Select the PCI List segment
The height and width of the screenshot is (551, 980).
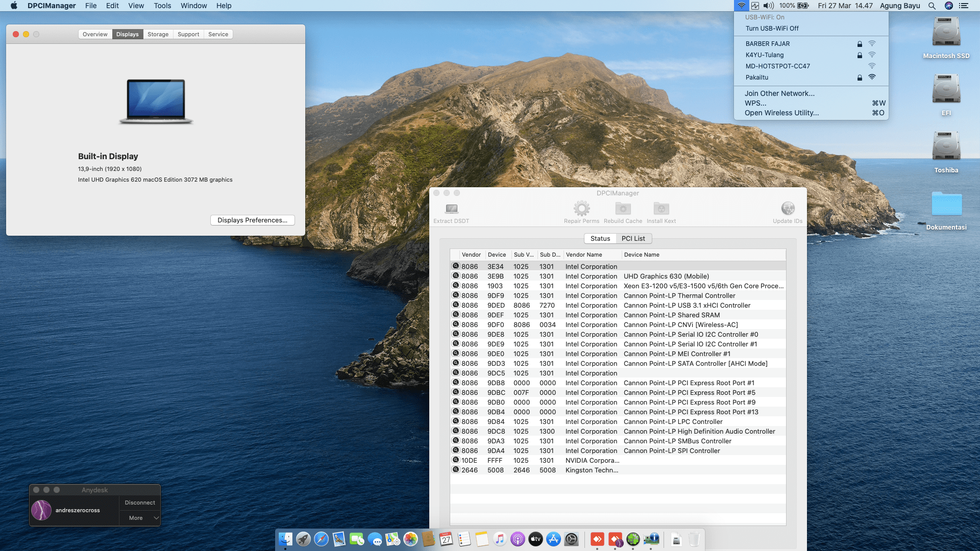point(633,239)
